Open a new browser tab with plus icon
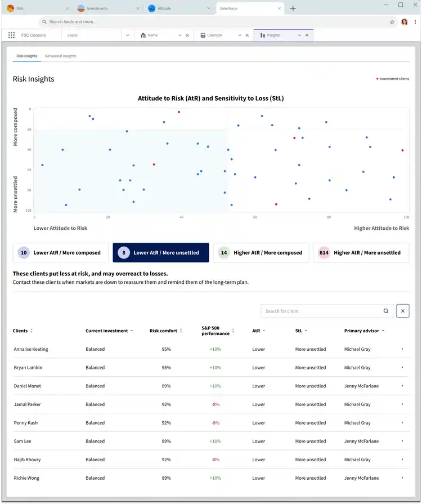Viewport: 422px width, 504px height. pyautogui.click(x=293, y=8)
